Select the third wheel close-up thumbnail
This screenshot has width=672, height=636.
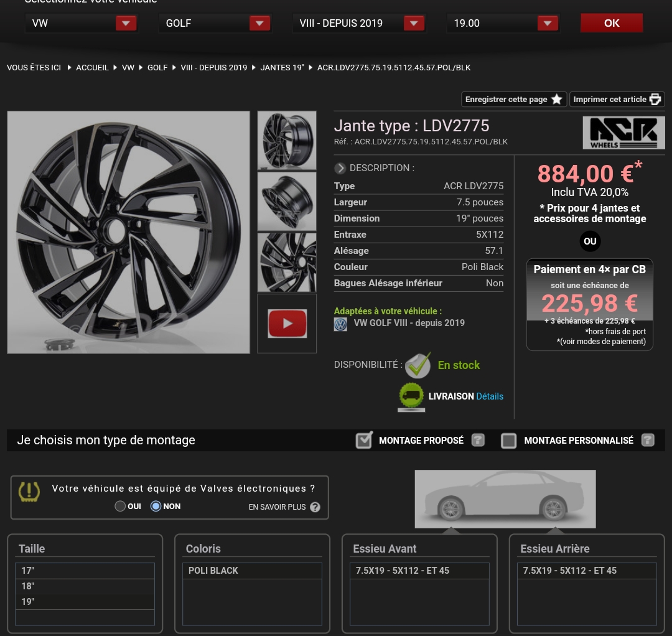(x=287, y=262)
